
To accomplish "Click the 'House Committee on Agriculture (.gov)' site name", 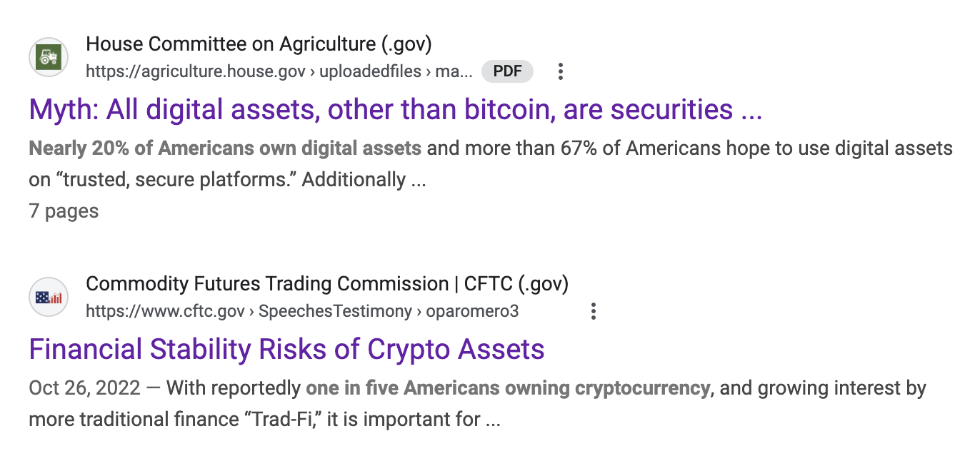I will pos(259,44).
